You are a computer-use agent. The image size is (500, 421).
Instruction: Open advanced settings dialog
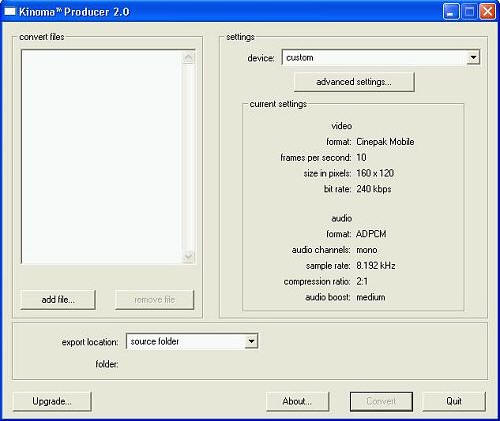[x=354, y=82]
